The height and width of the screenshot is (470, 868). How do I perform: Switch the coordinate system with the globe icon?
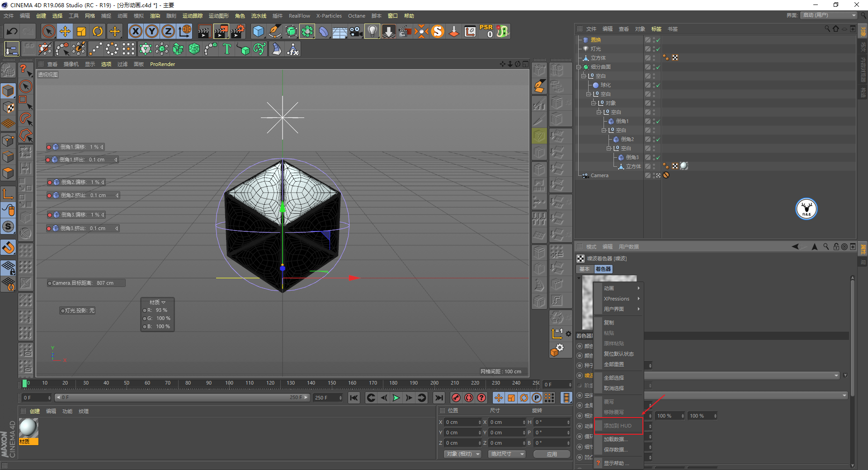click(x=185, y=31)
